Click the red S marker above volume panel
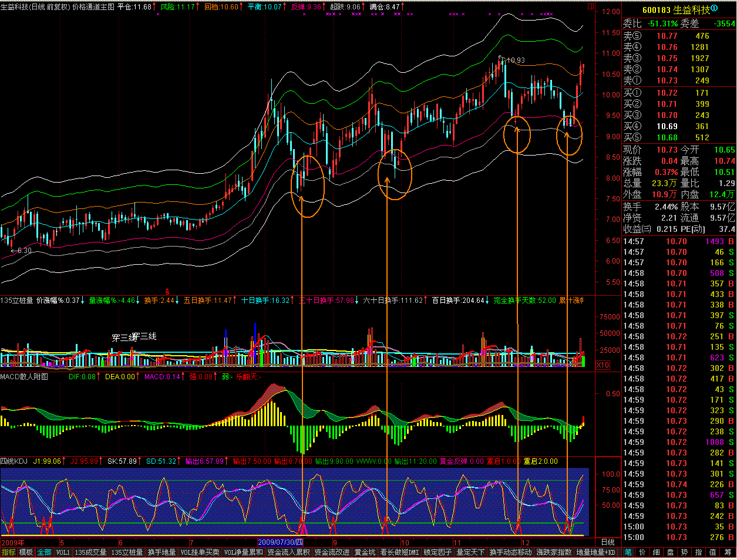 pyautogui.click(x=167, y=292)
